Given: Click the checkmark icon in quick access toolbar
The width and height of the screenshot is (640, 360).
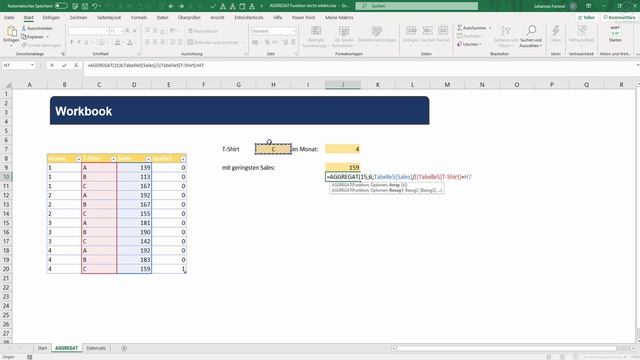Looking at the screenshot, I should pyautogui.click(x=213, y=6).
